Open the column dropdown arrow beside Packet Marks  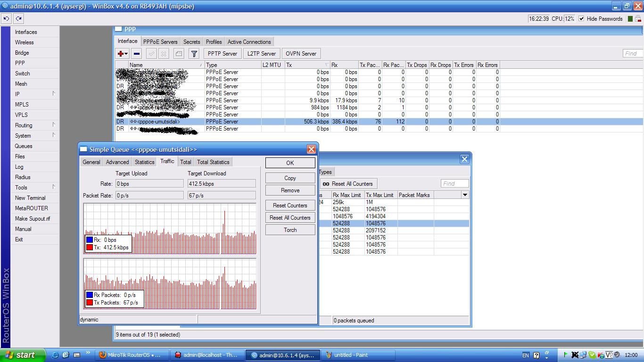click(x=465, y=195)
